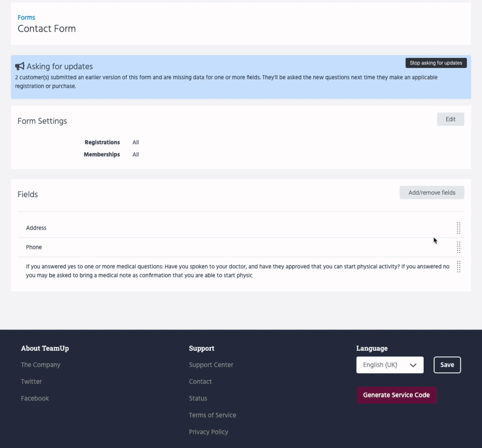Grab the drag handle for Address field
The image size is (482, 448).
458,228
